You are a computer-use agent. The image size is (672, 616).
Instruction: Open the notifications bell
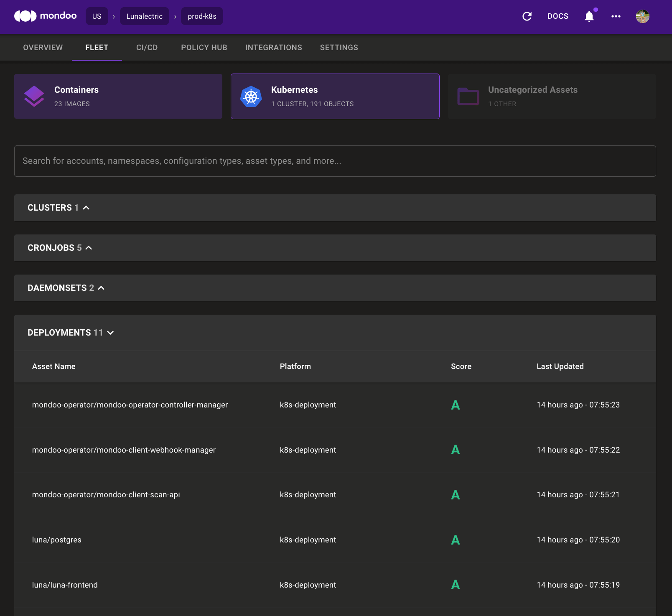point(589,16)
